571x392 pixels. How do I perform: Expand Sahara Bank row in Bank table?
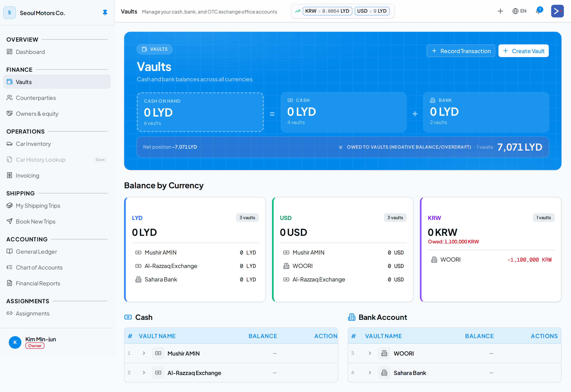click(370, 373)
